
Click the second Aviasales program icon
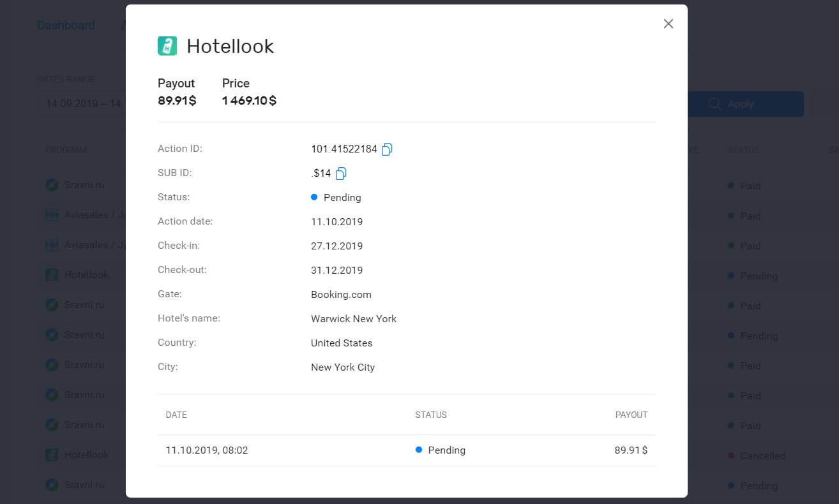(x=52, y=244)
